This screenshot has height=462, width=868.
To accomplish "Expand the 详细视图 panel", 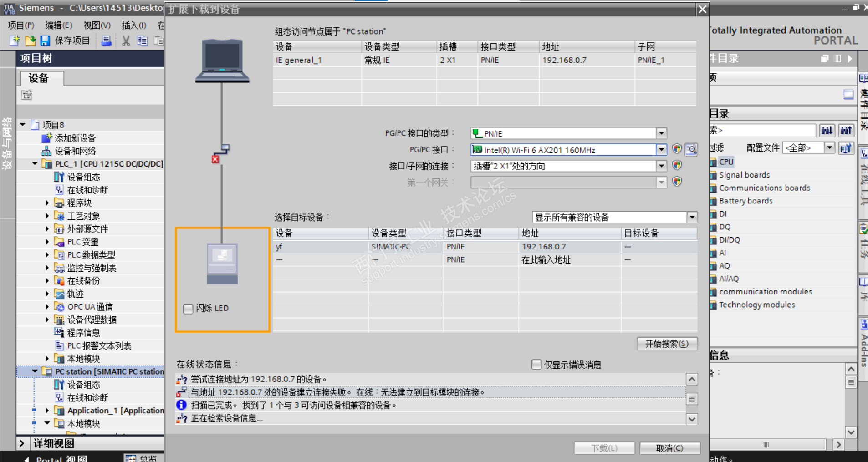I will pyautogui.click(x=22, y=443).
